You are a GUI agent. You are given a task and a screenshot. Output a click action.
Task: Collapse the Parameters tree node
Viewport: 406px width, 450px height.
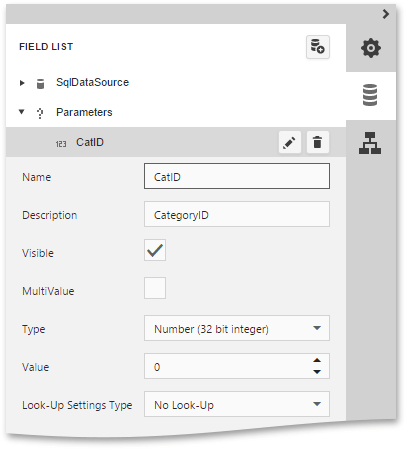click(x=22, y=112)
